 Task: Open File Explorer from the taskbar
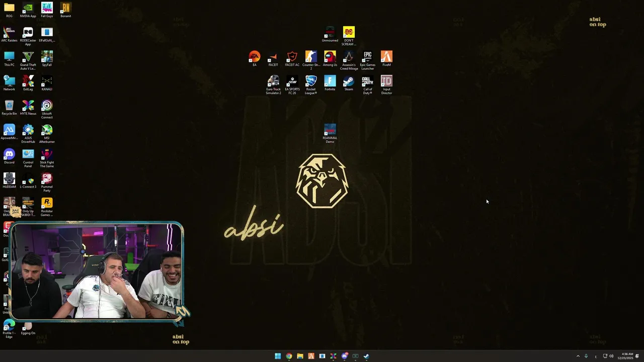(300, 356)
